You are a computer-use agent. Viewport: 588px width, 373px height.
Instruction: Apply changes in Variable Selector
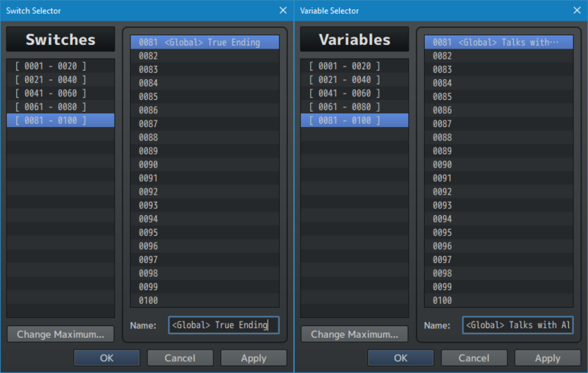coord(548,358)
